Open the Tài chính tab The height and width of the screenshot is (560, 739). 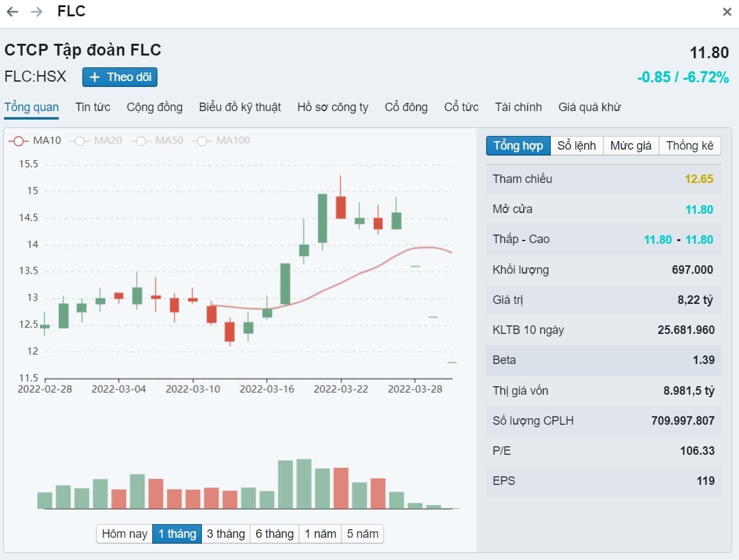pos(518,107)
